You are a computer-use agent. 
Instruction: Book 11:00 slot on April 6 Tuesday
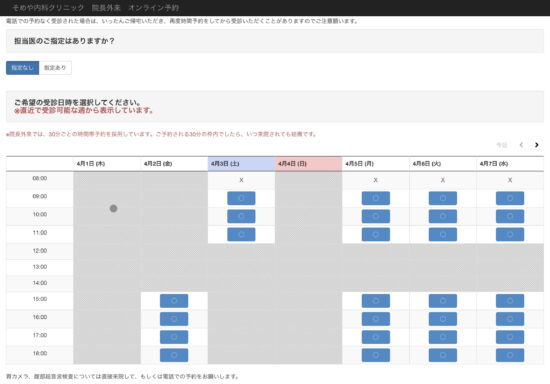[x=443, y=234]
